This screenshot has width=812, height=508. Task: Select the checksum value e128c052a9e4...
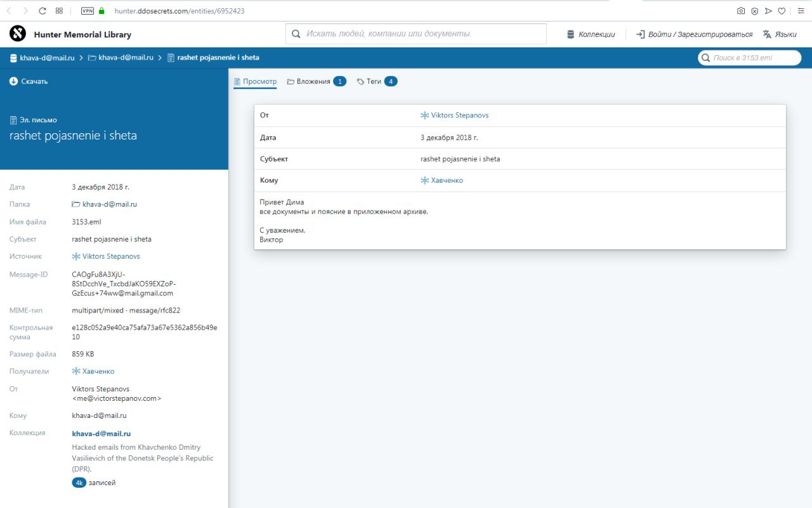point(145,332)
